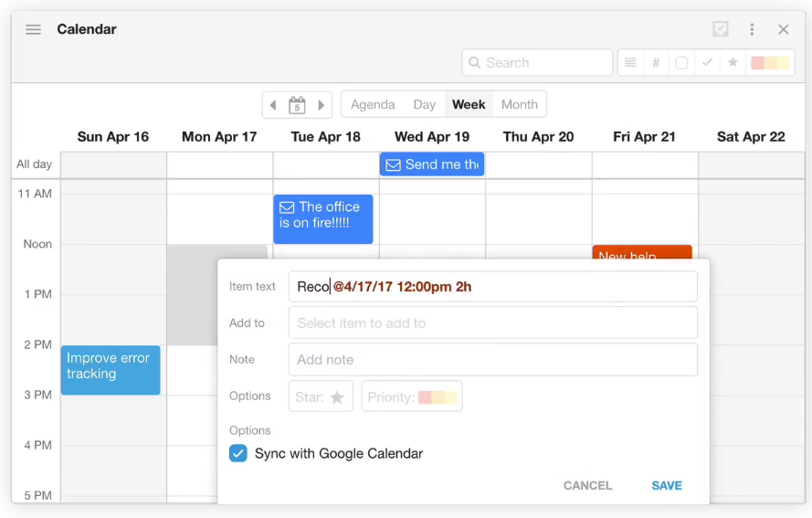Open the hamburger menu

pyautogui.click(x=34, y=29)
